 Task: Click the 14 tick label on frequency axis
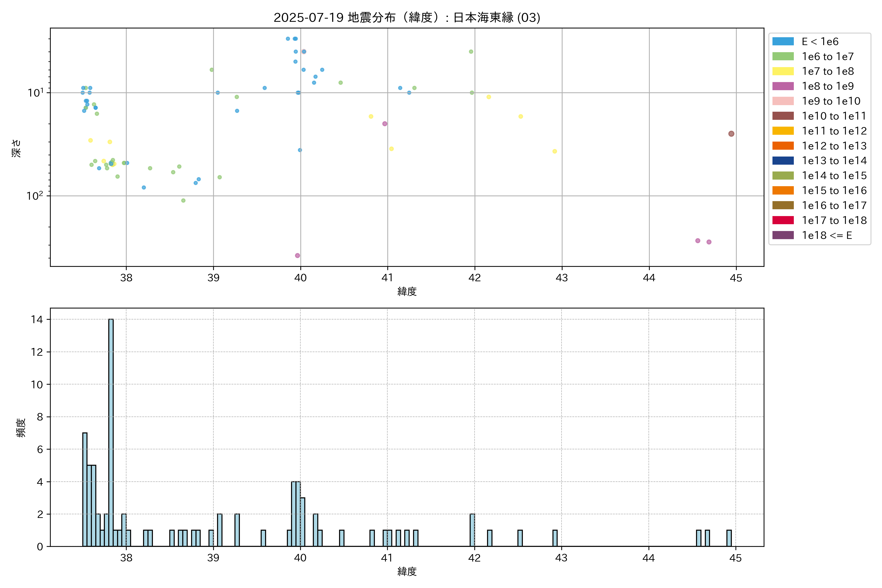pyautogui.click(x=37, y=319)
